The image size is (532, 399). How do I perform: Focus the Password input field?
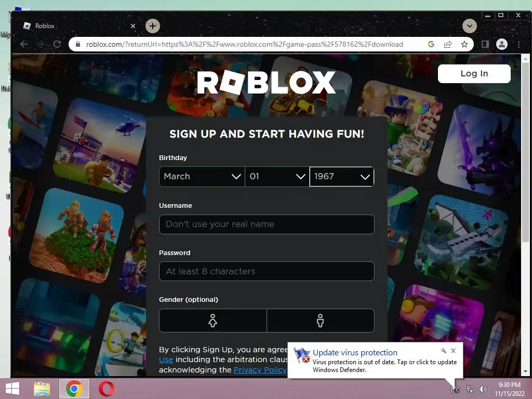267,271
